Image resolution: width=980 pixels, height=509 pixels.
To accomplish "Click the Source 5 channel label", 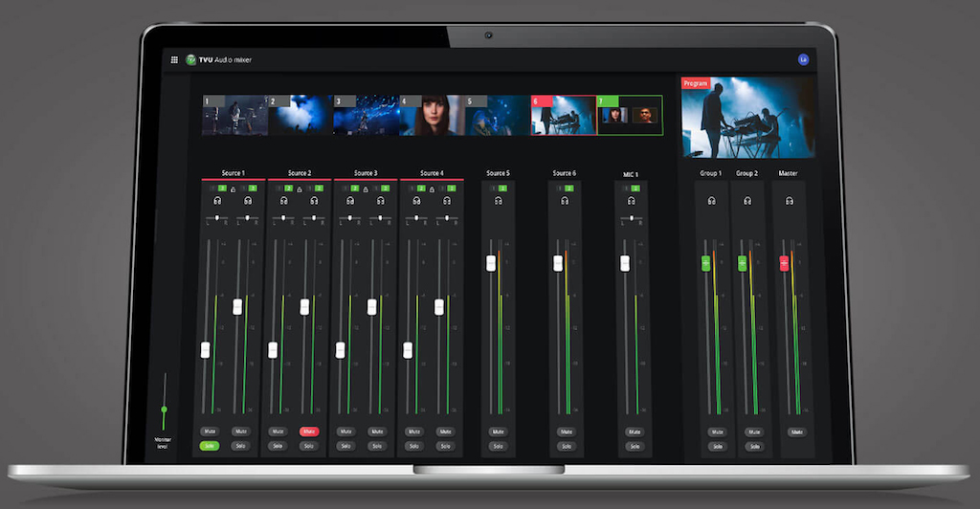I will [498, 173].
